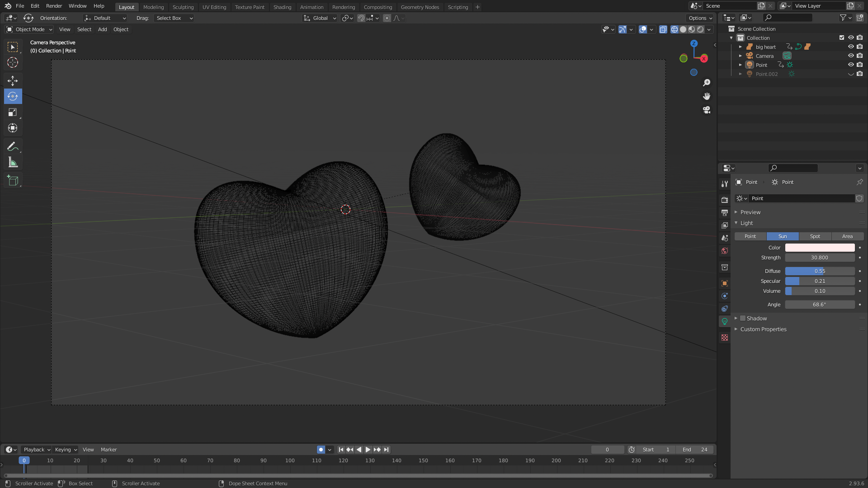Expand the Custom Properties panel
This screenshot has width=868, height=488.
[763, 329]
